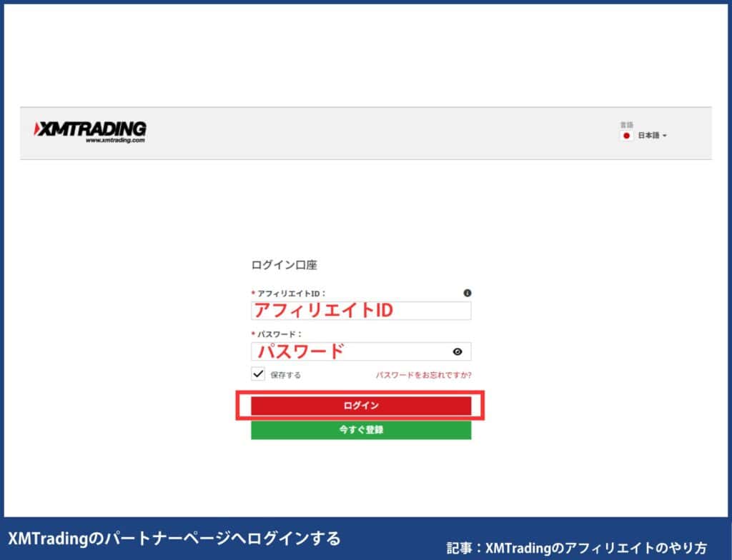Click the 言語 label in the header

[625, 123]
